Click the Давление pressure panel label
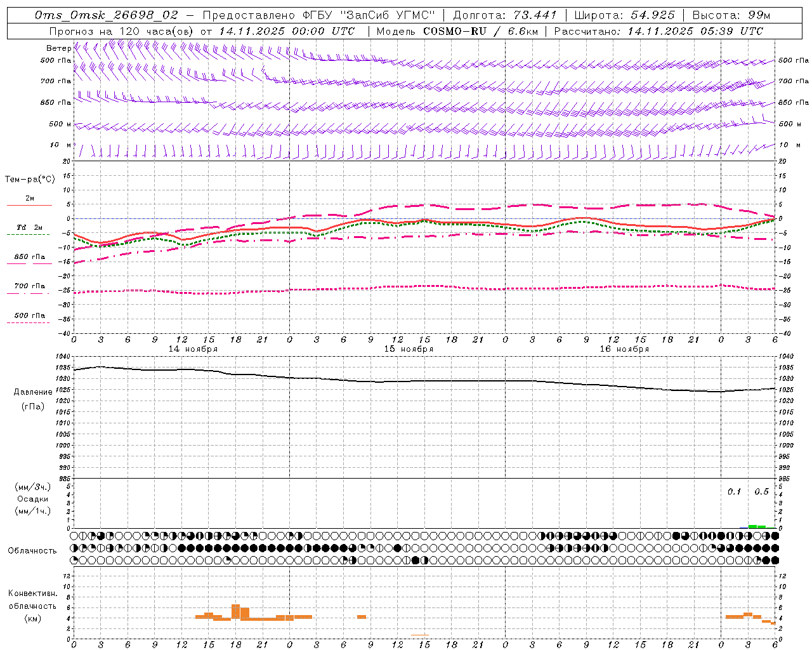This screenshot has height=650, width=812. [x=33, y=392]
